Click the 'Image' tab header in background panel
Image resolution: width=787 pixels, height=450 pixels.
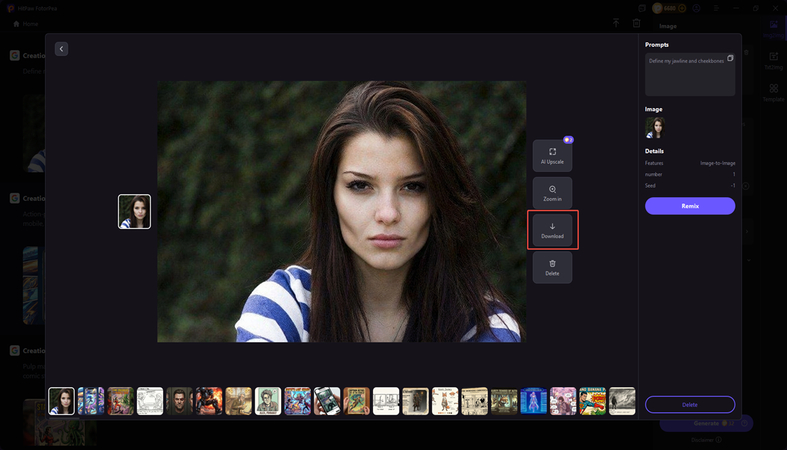click(x=668, y=26)
